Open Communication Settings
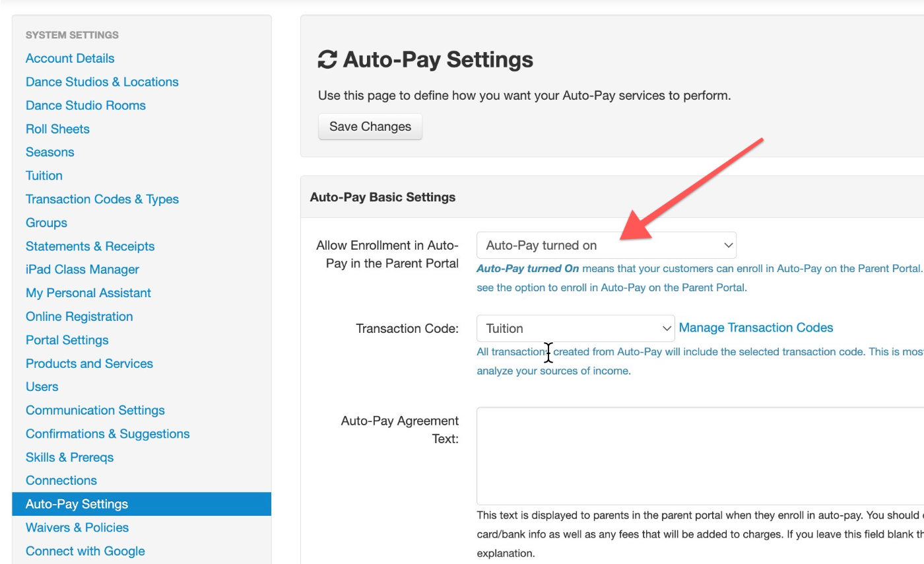This screenshot has height=564, width=924. (x=95, y=410)
